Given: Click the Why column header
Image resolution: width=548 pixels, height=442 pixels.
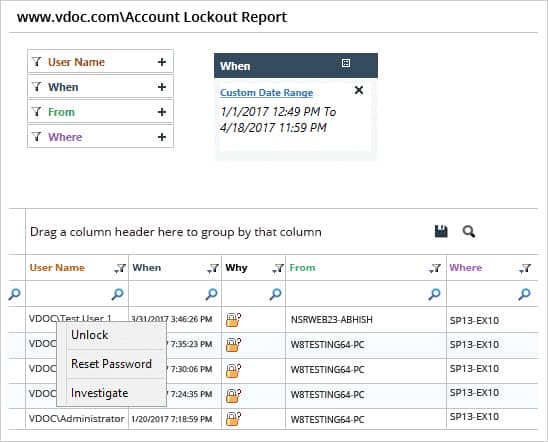Looking at the screenshot, I should 236,268.
